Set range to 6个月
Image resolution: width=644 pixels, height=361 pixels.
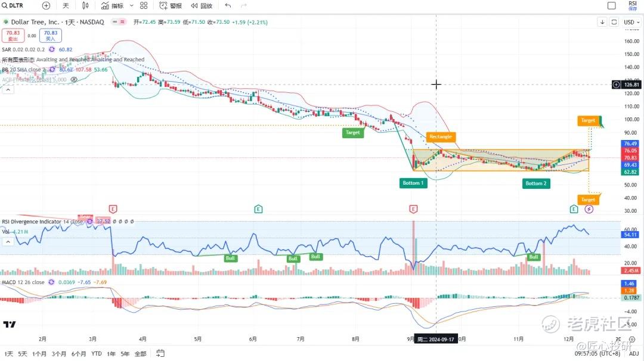(79, 354)
